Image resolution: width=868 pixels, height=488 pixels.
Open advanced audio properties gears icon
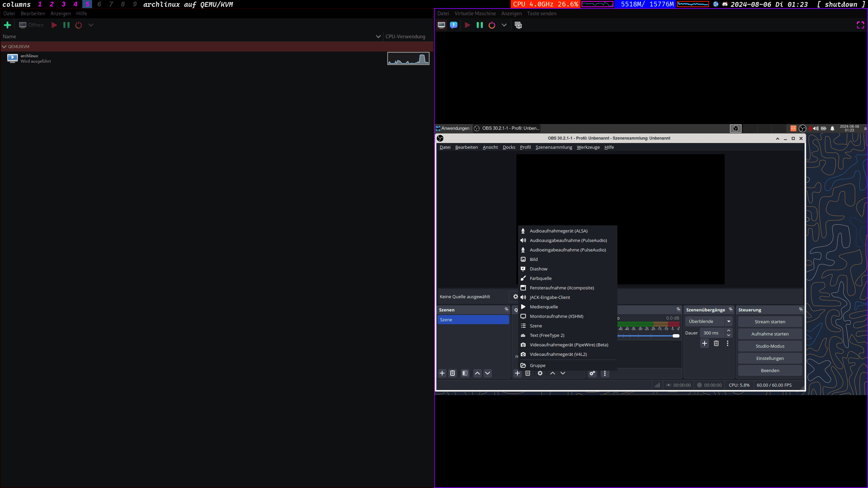(x=592, y=373)
